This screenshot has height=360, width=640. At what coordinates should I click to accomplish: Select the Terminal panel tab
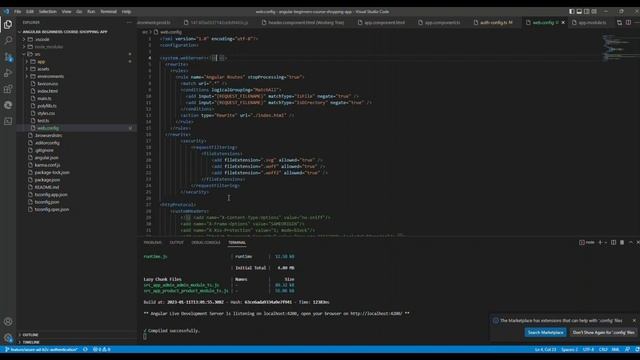click(x=237, y=242)
